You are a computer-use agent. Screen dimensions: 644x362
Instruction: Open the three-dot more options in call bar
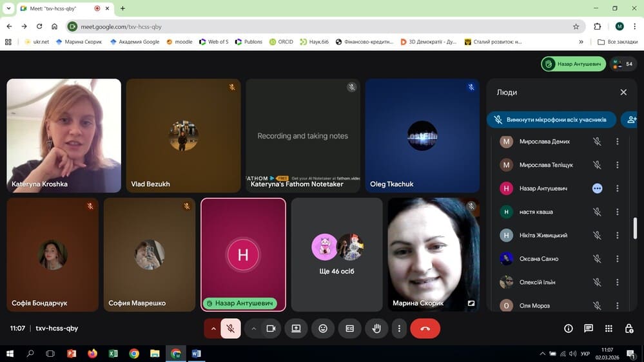399,329
